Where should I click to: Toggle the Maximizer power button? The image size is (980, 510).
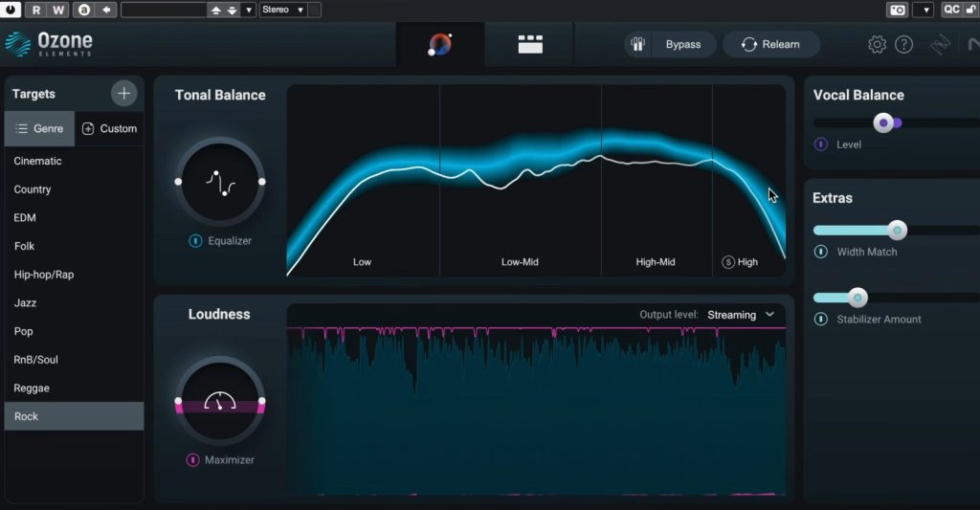point(192,460)
